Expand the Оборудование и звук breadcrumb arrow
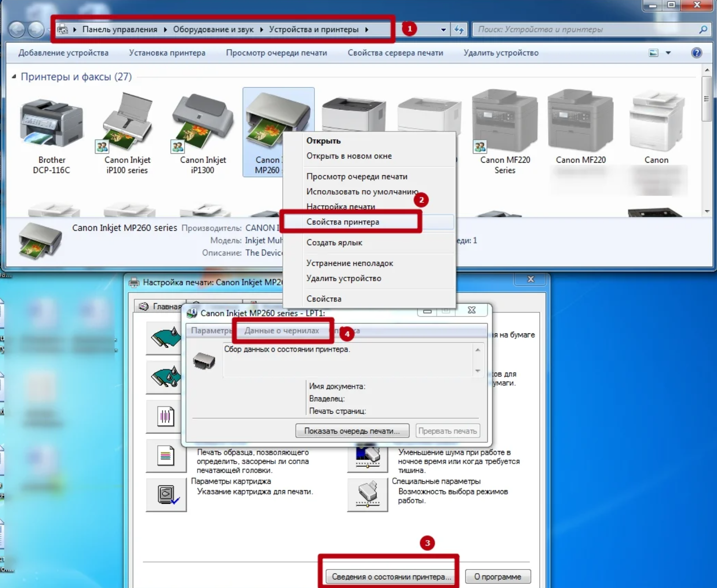Viewport: 717px width, 588px height. tap(261, 30)
